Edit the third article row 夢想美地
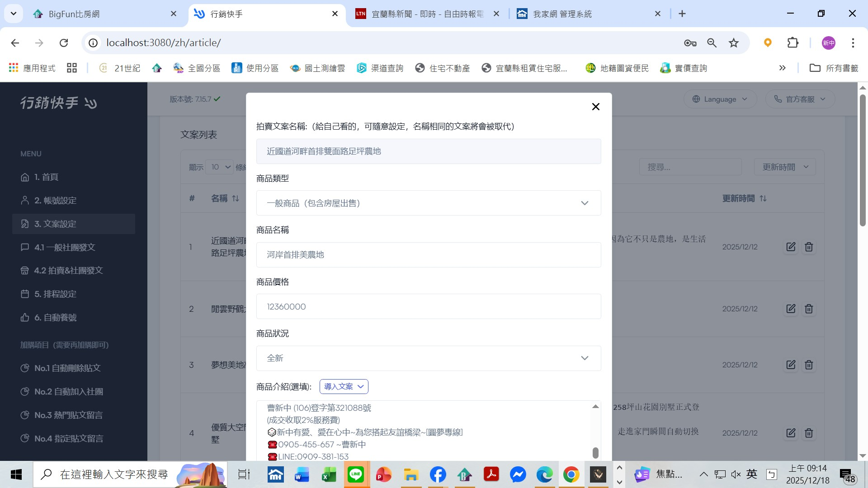868x488 pixels. click(791, 365)
